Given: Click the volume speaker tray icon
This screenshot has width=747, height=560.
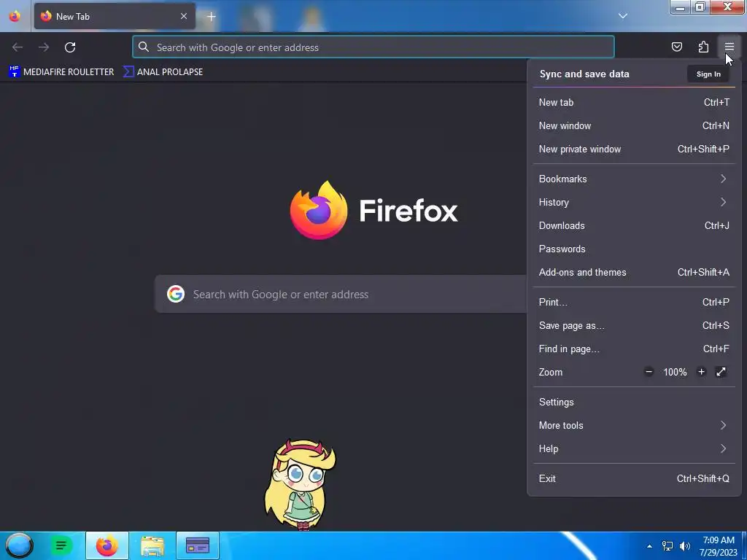Looking at the screenshot, I should coord(684,546).
